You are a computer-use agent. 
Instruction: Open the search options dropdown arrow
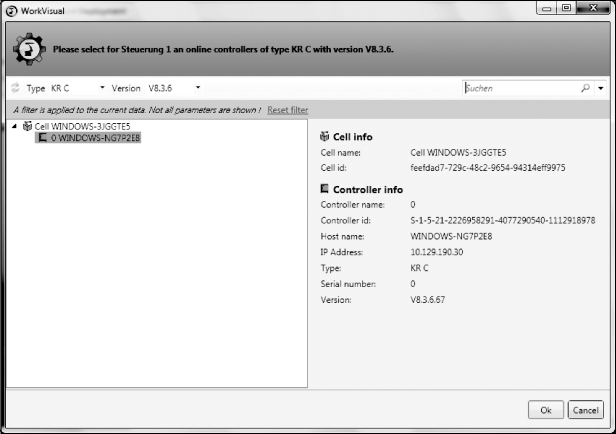point(601,88)
